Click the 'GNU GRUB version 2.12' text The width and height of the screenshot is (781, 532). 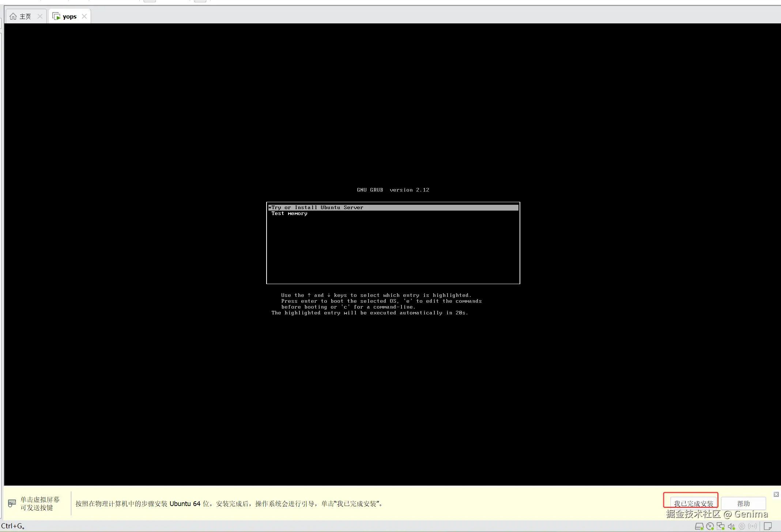pyautogui.click(x=393, y=190)
